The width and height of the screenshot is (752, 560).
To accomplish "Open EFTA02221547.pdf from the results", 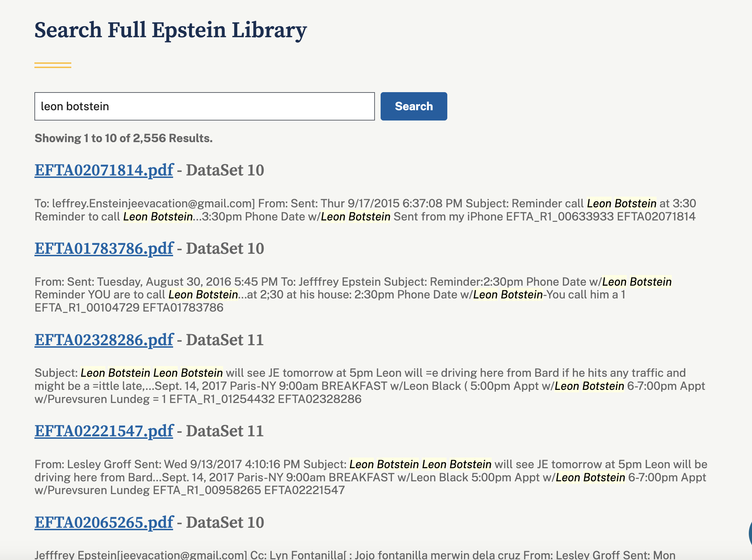I will coord(104,431).
